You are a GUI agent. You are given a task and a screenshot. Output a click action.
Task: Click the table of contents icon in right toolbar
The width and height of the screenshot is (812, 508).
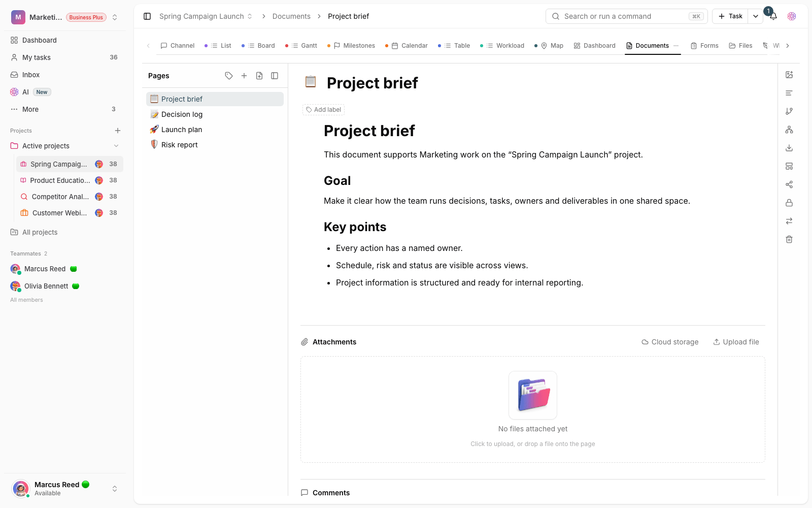click(x=789, y=93)
